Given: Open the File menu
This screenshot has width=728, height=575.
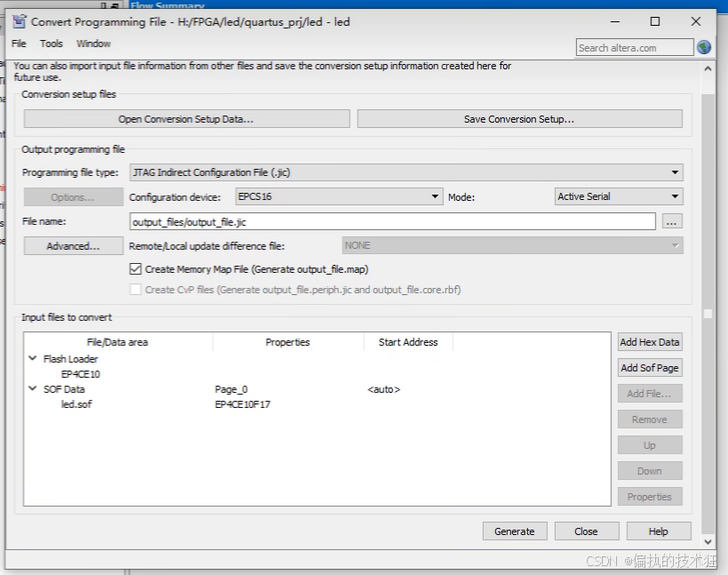Looking at the screenshot, I should tap(19, 44).
